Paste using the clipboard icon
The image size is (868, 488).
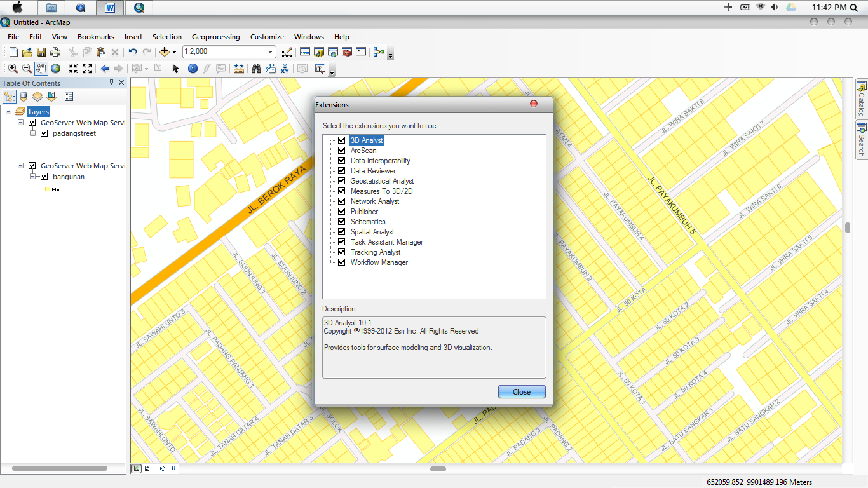[100, 52]
